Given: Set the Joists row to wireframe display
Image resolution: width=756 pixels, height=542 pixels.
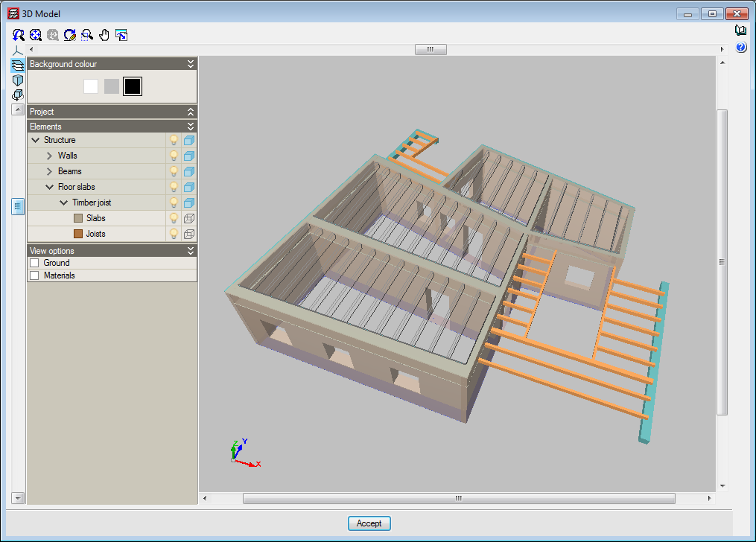Looking at the screenshot, I should [189, 234].
